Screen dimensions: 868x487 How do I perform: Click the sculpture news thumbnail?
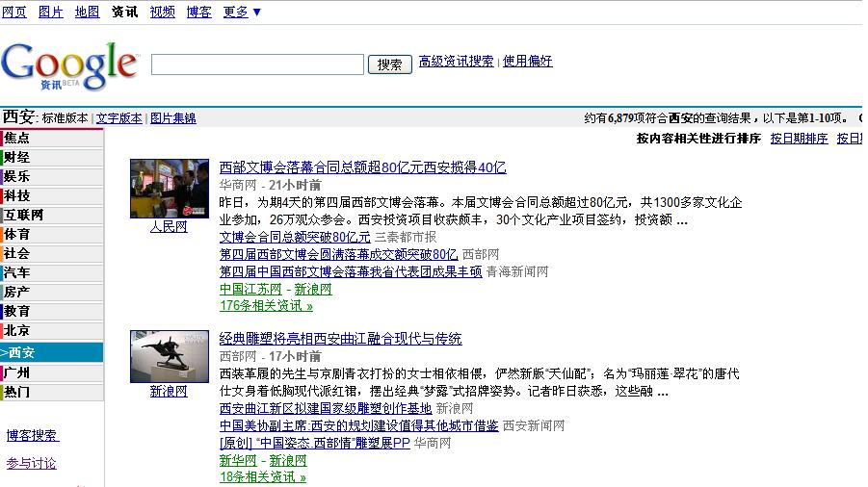(170, 356)
